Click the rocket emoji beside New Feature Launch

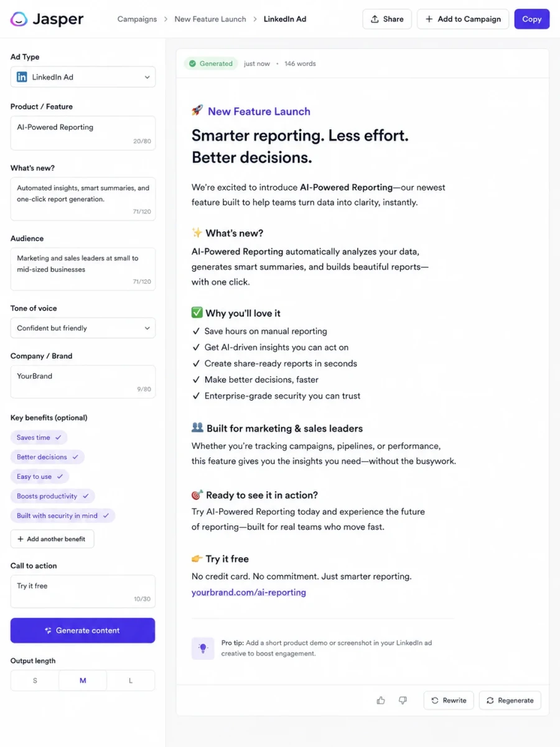(197, 111)
